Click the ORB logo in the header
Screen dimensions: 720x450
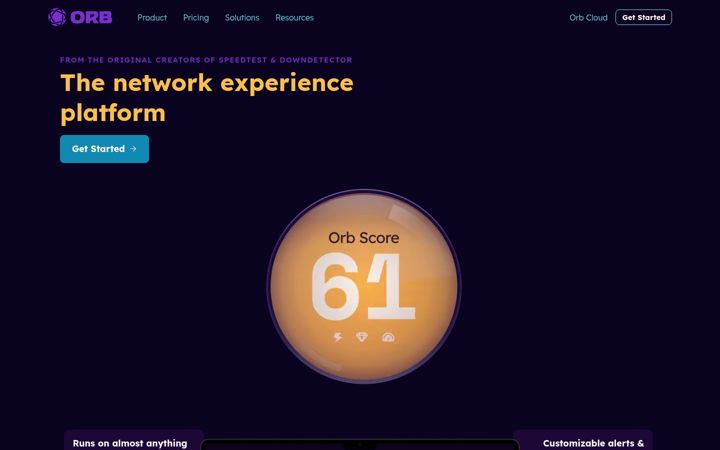tap(80, 17)
